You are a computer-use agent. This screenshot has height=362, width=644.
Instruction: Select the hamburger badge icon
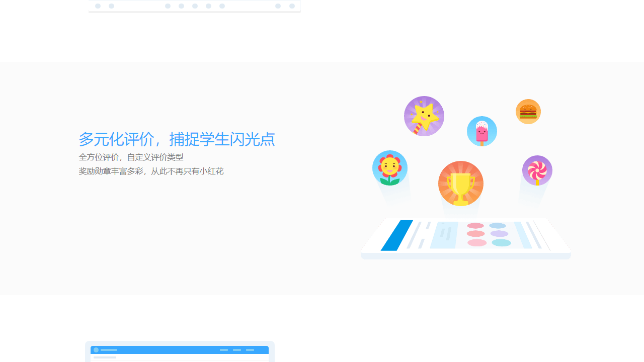(x=528, y=111)
